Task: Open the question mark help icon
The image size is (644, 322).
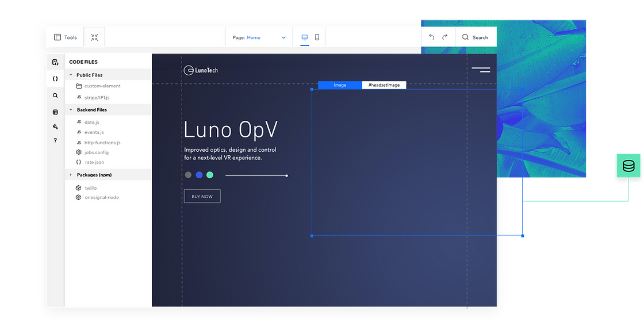Action: click(55, 140)
